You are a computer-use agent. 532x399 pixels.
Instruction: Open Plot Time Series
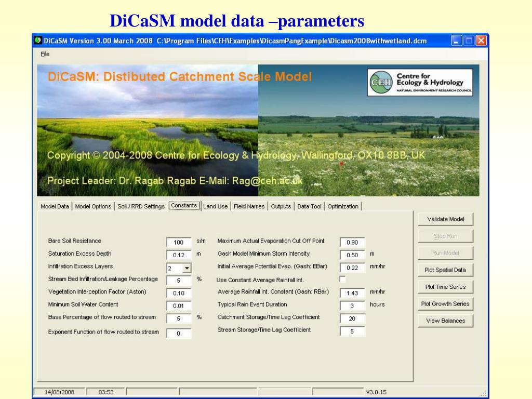(445, 287)
